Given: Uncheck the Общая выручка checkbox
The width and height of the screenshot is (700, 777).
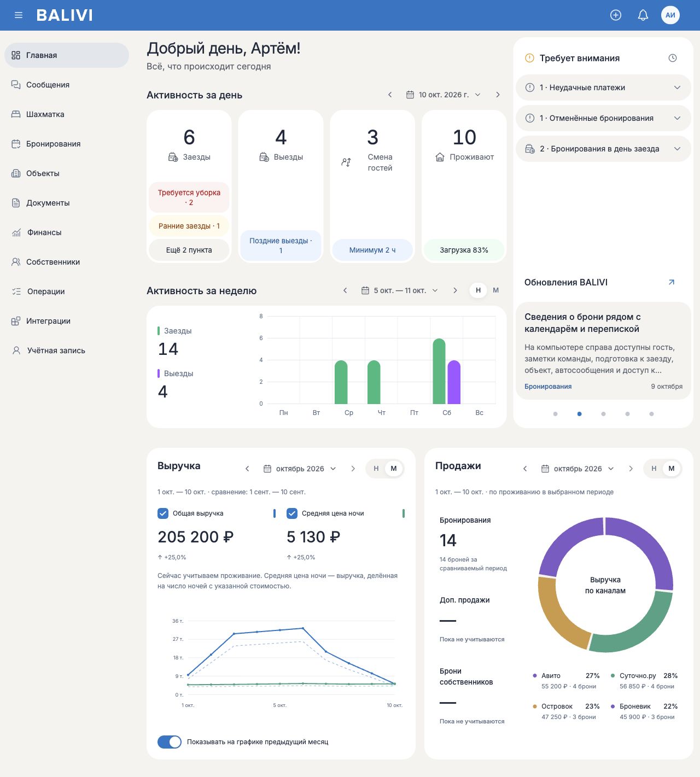Looking at the screenshot, I should click(163, 513).
